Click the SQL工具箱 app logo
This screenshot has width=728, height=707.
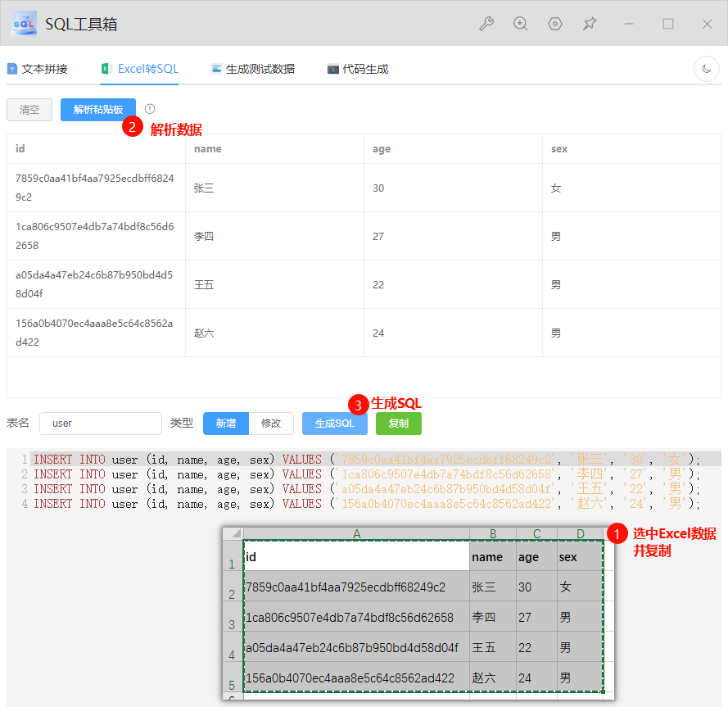(24, 24)
